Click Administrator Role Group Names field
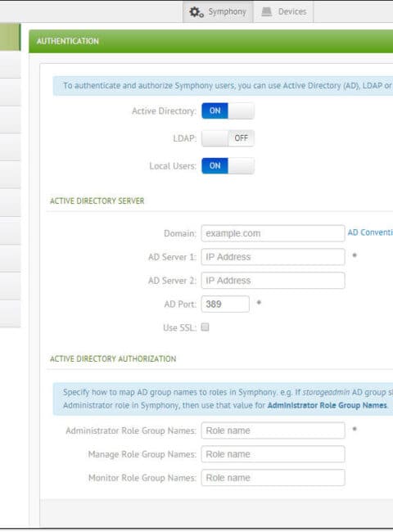Viewport: 393px width, 532px height. click(x=273, y=431)
